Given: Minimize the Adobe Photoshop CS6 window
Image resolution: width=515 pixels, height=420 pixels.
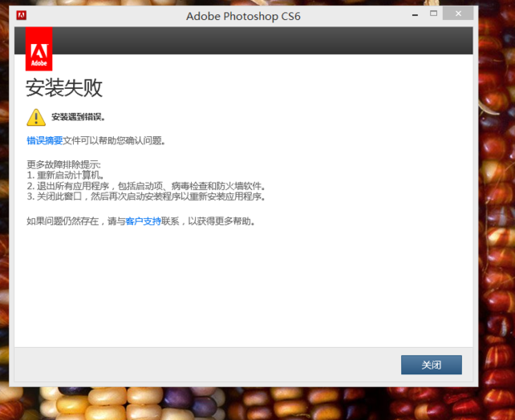Looking at the screenshot, I should (x=415, y=15).
